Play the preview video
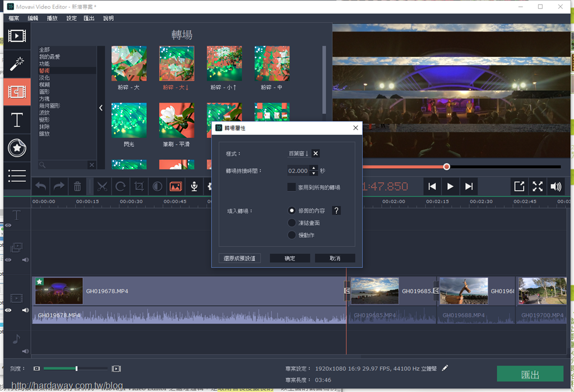The width and height of the screenshot is (574, 392). (x=450, y=187)
